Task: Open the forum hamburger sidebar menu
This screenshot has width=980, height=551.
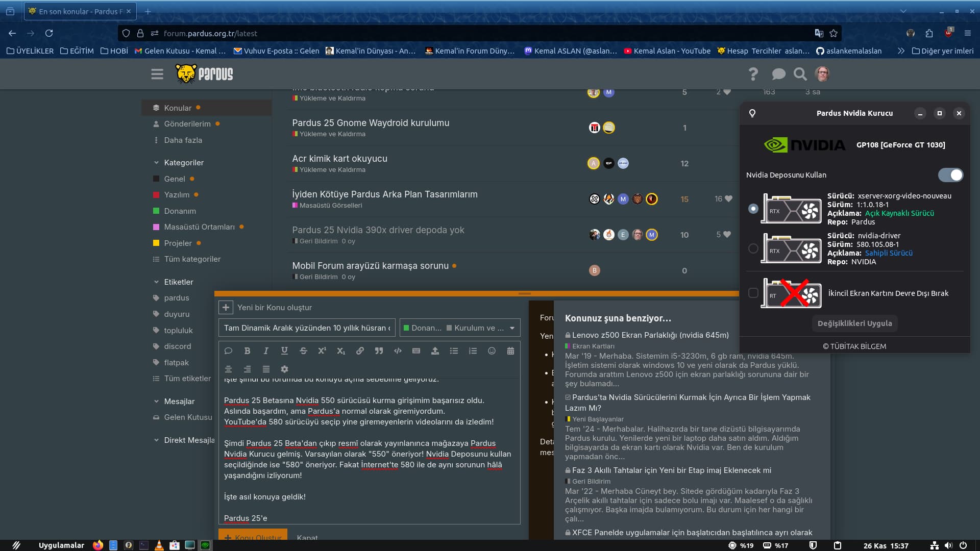Action: pyautogui.click(x=157, y=74)
